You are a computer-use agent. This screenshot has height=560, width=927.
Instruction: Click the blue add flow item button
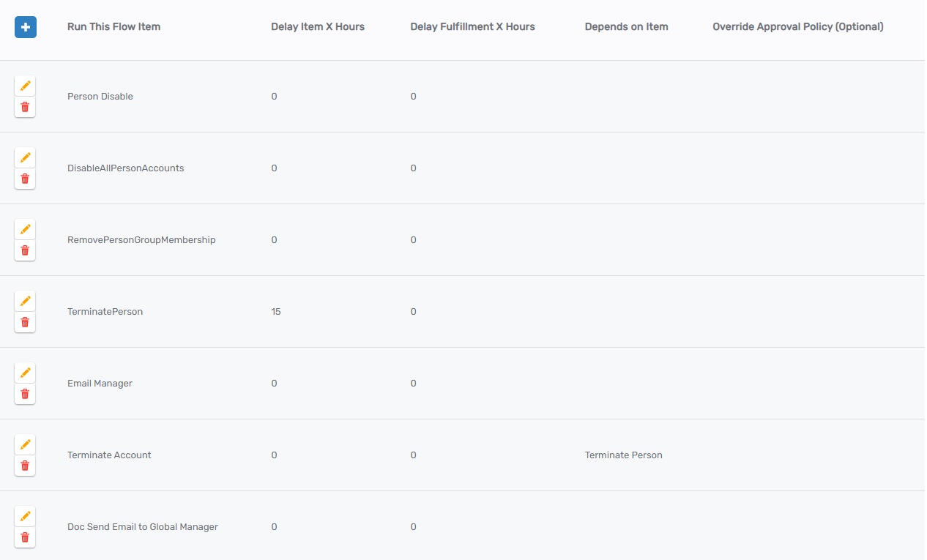[x=26, y=27]
